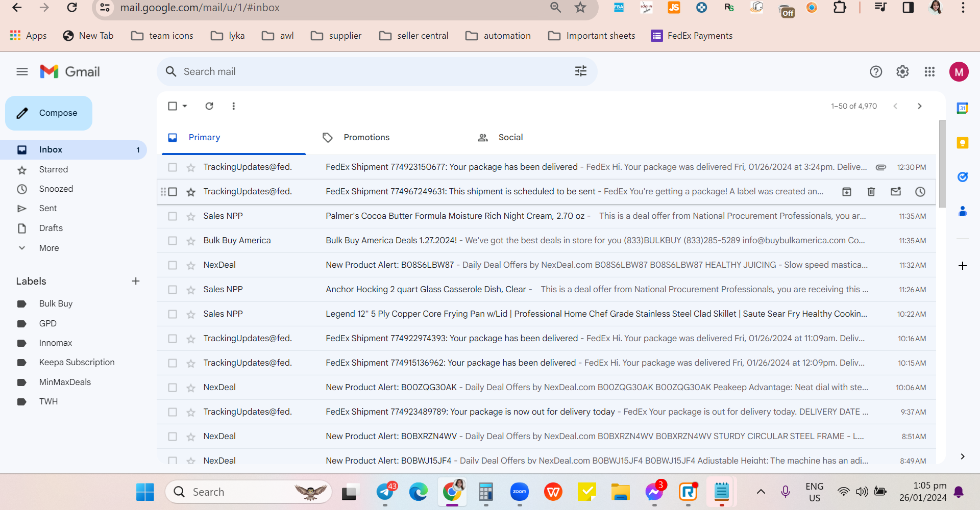Select the Legend Copper Core Frying Pan checkbox
The height and width of the screenshot is (510, 980).
[x=173, y=314]
